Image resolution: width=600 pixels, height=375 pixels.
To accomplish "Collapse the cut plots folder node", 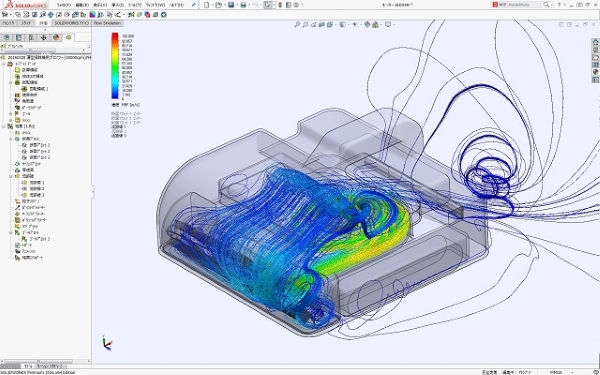I will pos(11,139).
